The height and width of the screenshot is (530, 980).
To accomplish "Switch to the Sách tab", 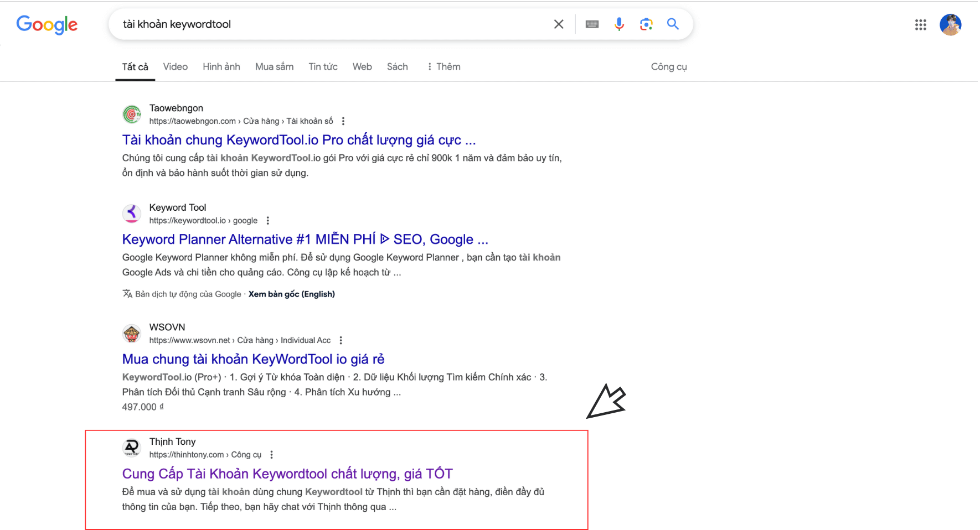I will [398, 67].
